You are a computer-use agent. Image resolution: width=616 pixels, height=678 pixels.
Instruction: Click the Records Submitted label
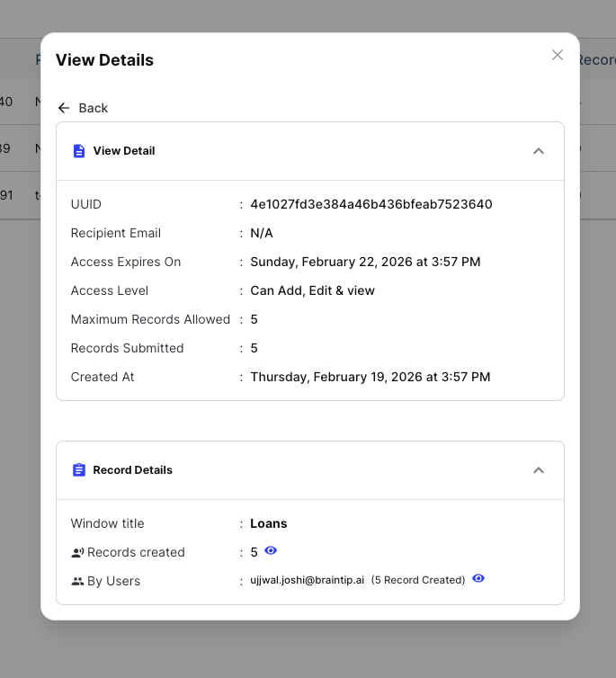tap(127, 348)
